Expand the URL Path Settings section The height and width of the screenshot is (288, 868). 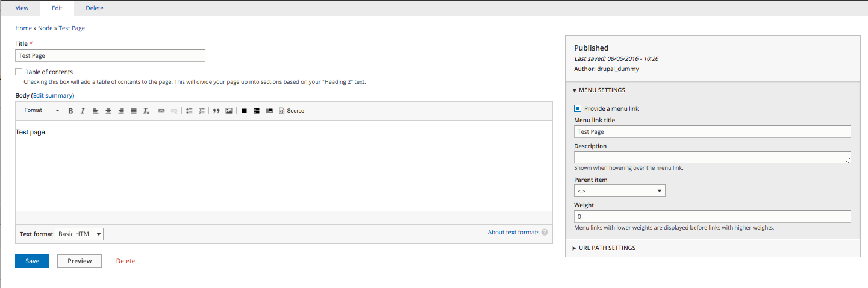[x=607, y=248]
